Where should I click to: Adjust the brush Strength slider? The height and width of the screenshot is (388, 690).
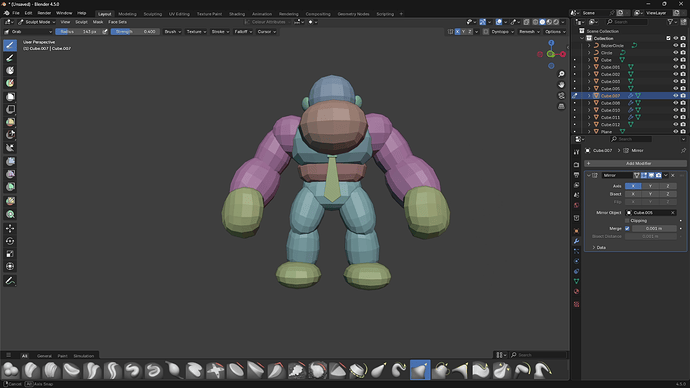coord(135,32)
